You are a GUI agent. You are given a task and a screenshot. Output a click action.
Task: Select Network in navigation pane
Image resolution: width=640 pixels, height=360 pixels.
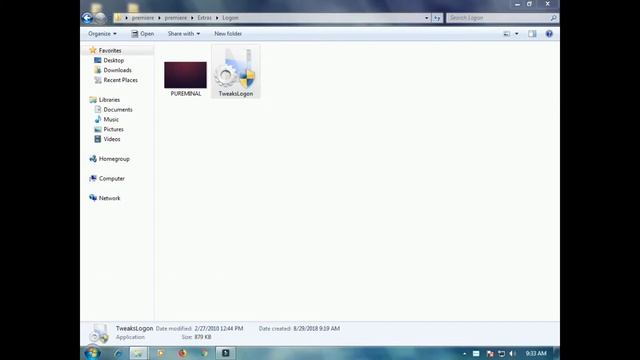click(109, 198)
